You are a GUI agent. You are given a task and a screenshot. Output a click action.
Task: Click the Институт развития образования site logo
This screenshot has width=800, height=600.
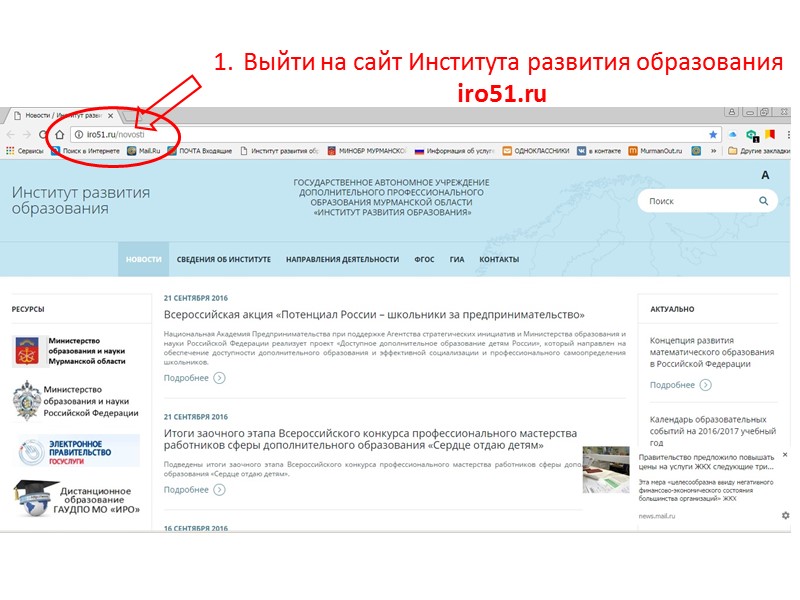[81, 200]
